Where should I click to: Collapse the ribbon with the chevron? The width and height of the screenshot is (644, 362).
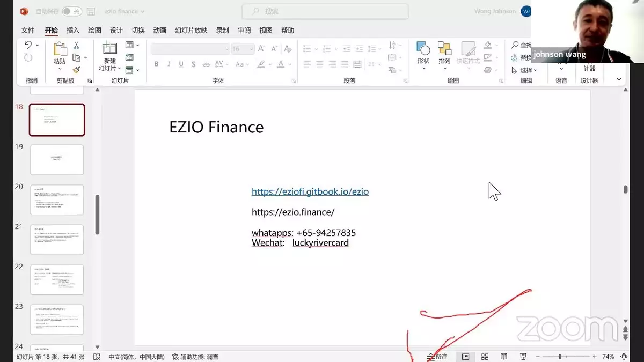pos(619,79)
